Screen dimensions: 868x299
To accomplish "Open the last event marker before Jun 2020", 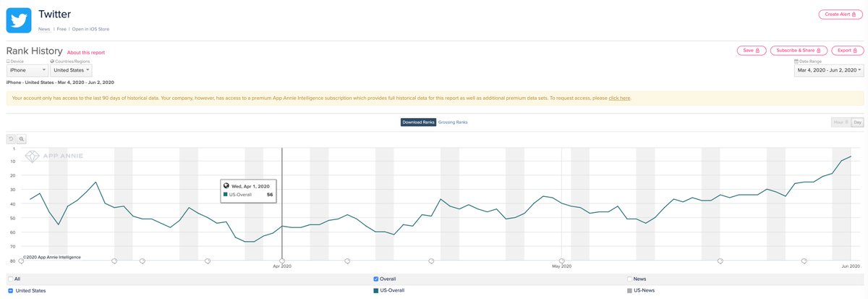I will (x=804, y=261).
